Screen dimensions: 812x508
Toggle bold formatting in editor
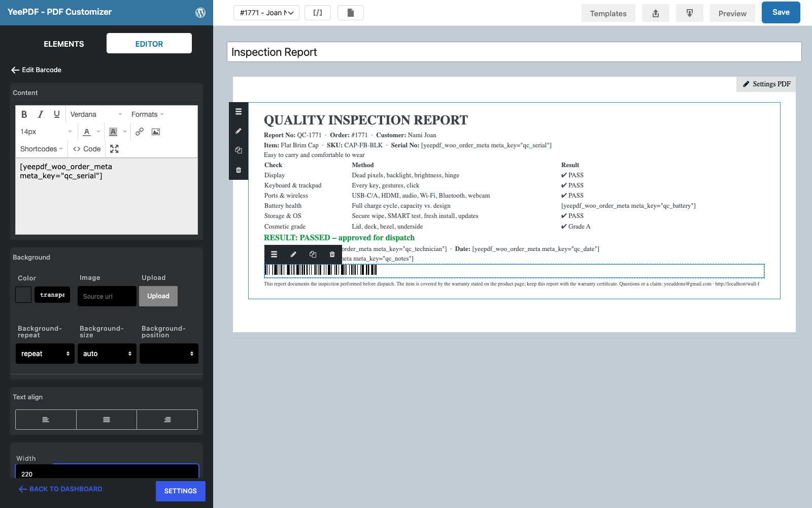click(x=24, y=114)
